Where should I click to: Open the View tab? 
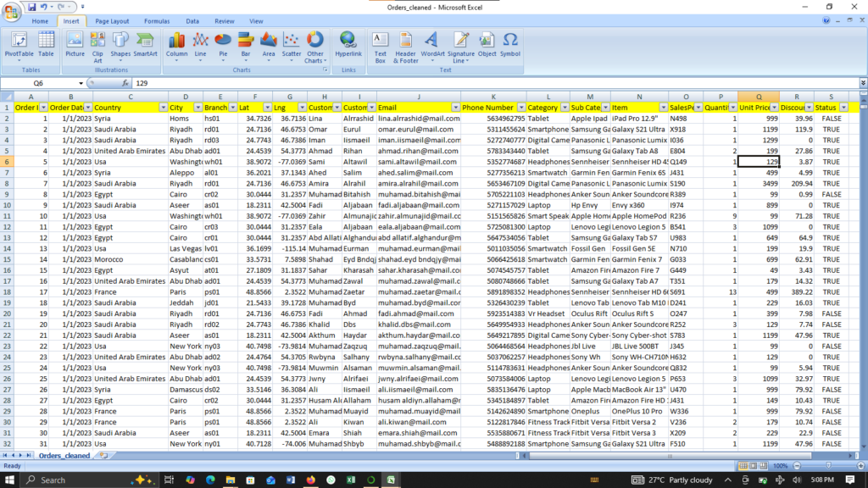click(256, 21)
